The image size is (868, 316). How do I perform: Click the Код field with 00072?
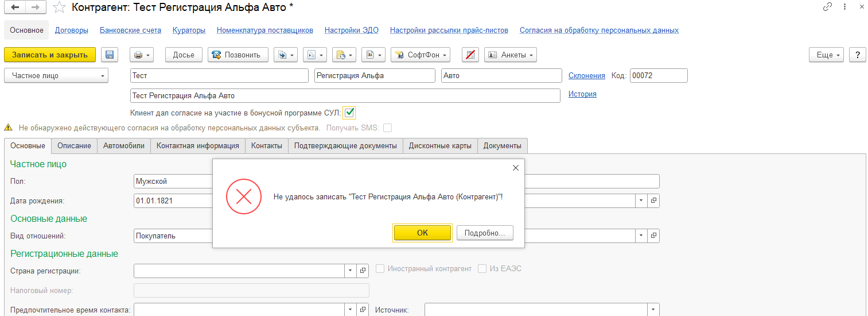coord(659,75)
